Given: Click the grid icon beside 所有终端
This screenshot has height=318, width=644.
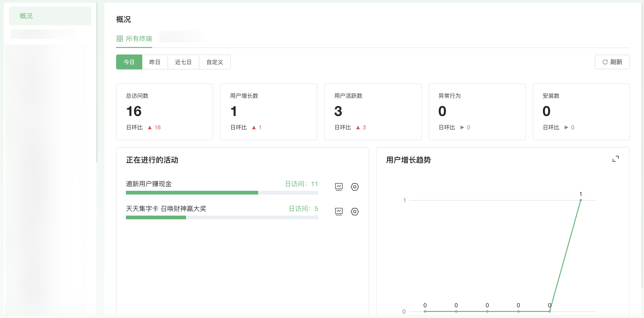Looking at the screenshot, I should (120, 39).
